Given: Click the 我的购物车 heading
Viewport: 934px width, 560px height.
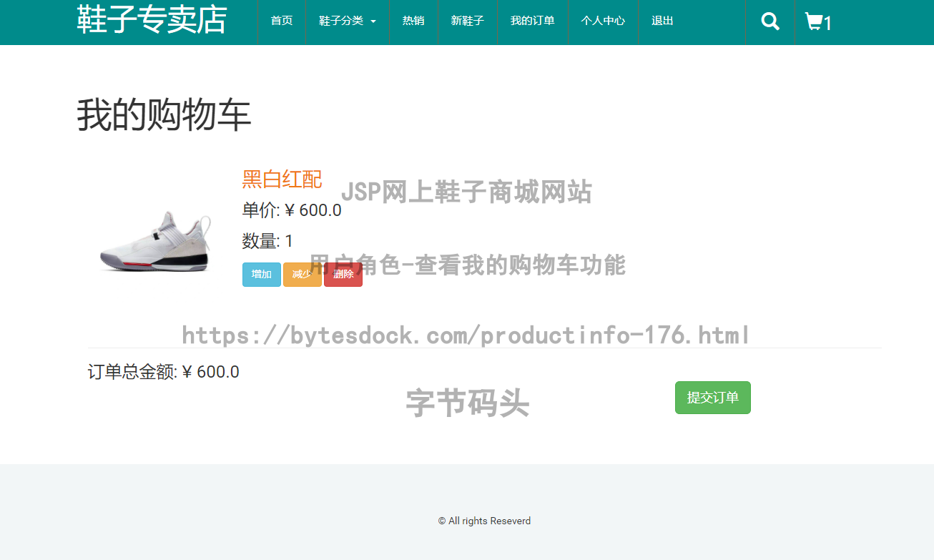Looking at the screenshot, I should pos(164,115).
